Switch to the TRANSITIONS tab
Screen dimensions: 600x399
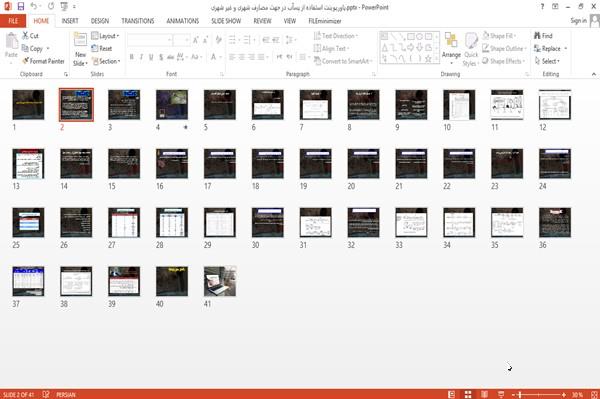coord(138,21)
